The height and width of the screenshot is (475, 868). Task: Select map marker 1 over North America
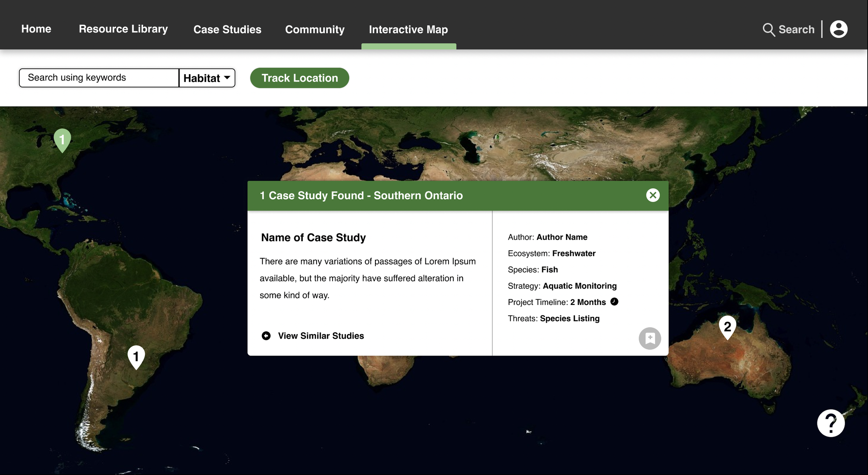pos(63,139)
